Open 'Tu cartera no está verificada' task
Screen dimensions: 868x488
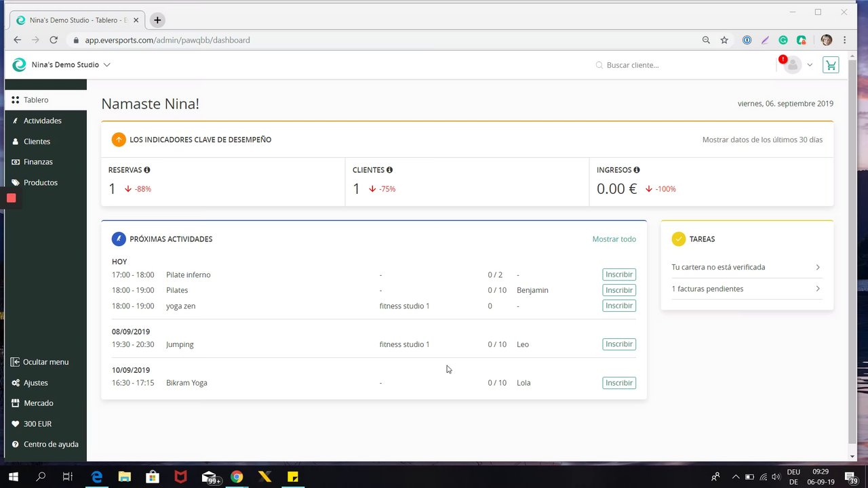click(x=747, y=267)
